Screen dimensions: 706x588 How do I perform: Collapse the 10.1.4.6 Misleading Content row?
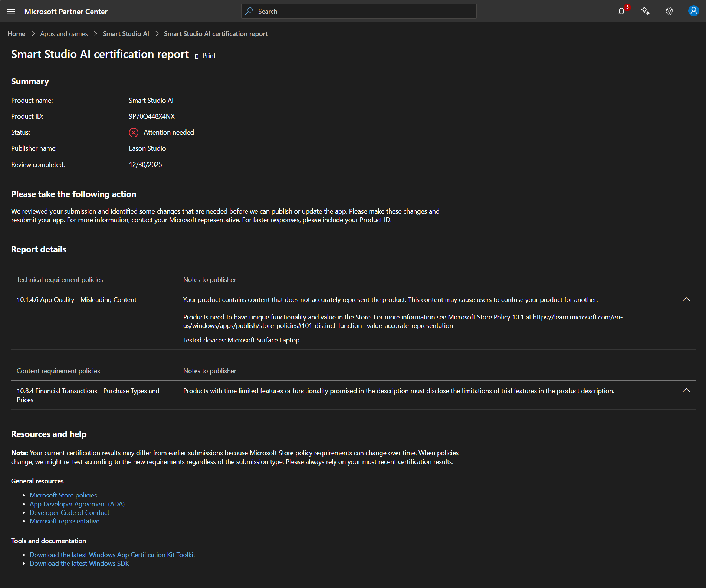tap(686, 299)
